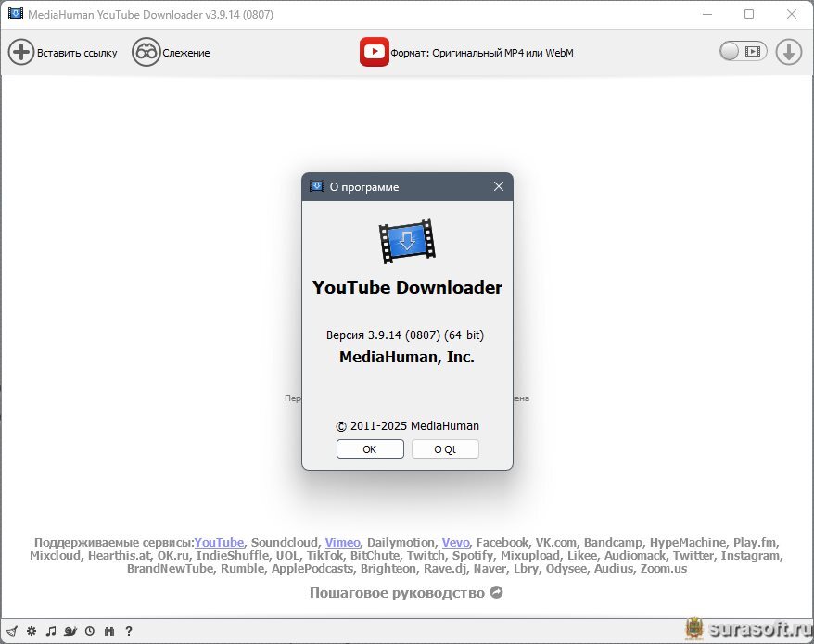814x644 pixels.
Task: Click the TikTok service name
Action: [x=324, y=556]
